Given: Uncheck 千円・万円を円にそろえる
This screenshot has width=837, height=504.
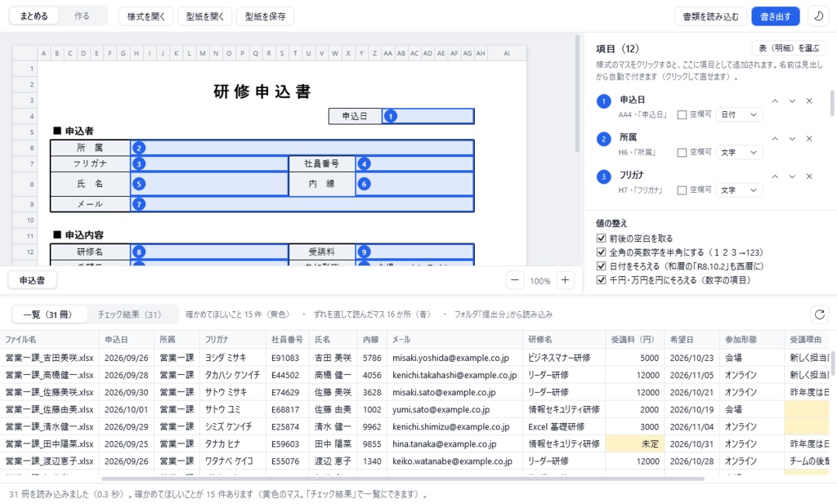Looking at the screenshot, I should click(601, 280).
